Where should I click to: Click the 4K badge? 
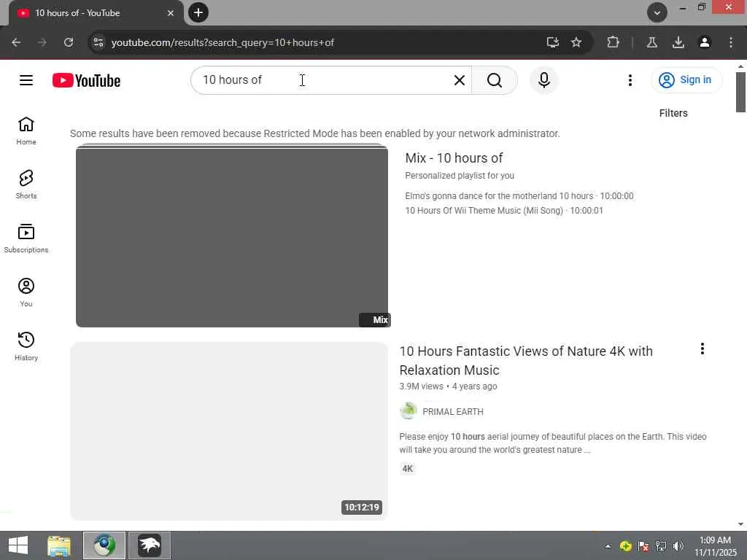click(408, 469)
